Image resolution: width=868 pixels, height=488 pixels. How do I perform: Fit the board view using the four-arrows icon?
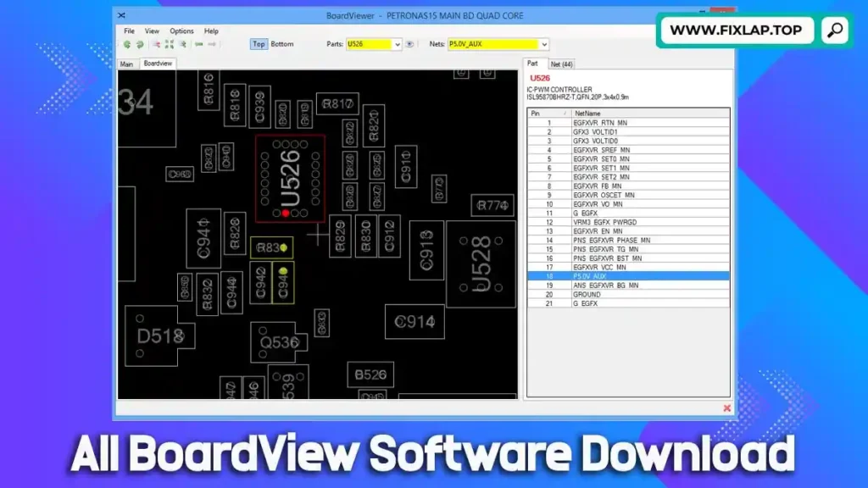pyautogui.click(x=170, y=44)
